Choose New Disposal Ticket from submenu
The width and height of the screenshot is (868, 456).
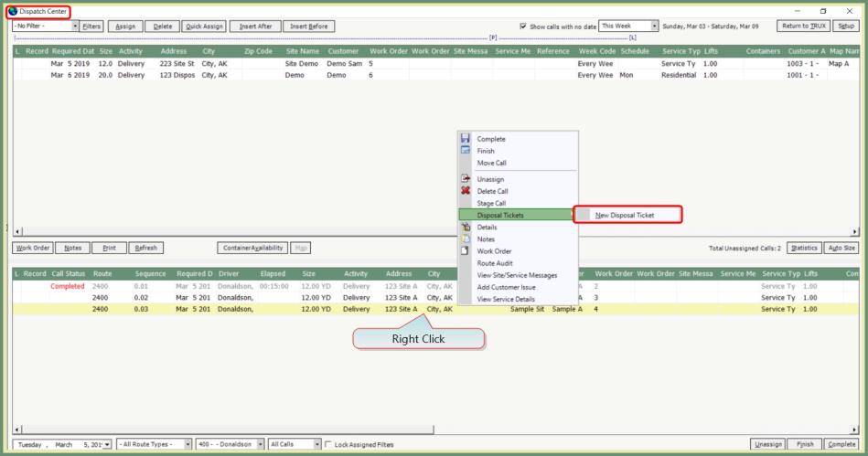[x=626, y=215]
